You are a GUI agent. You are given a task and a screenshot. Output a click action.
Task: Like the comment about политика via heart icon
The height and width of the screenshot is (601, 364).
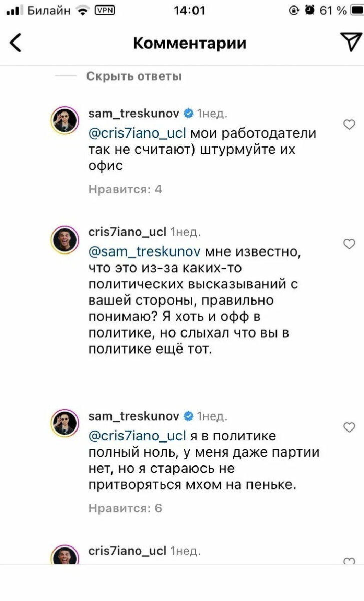pos(349,427)
